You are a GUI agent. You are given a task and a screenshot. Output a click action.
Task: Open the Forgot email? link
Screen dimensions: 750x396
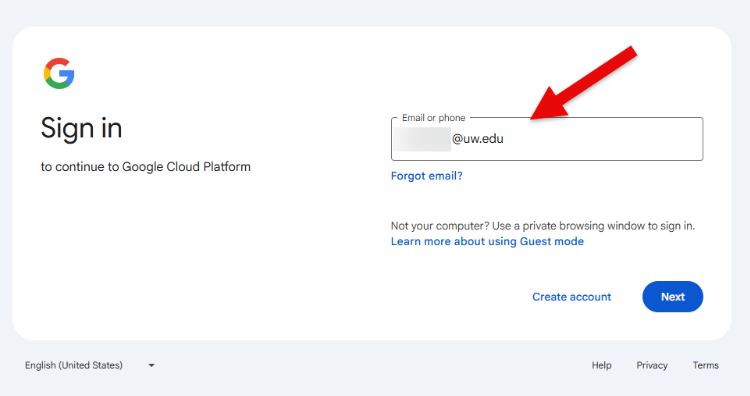[x=427, y=176]
